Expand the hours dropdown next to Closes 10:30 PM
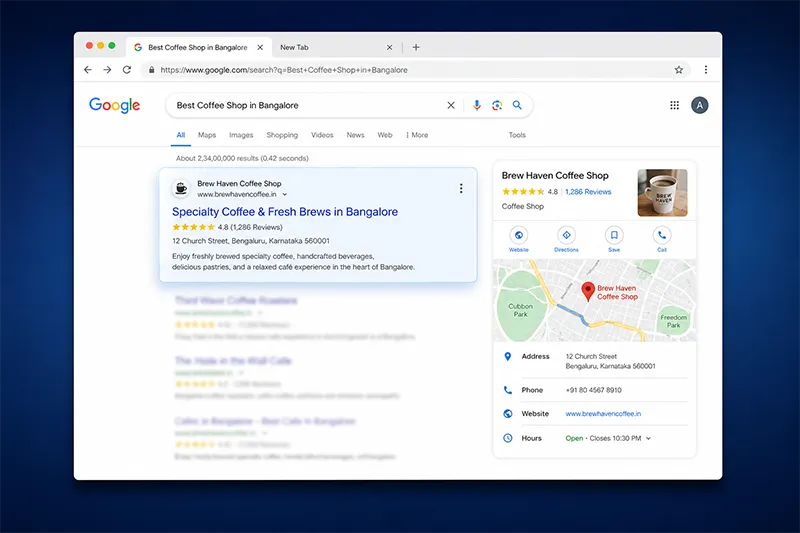Viewport: 800px width, 533px height. point(648,438)
